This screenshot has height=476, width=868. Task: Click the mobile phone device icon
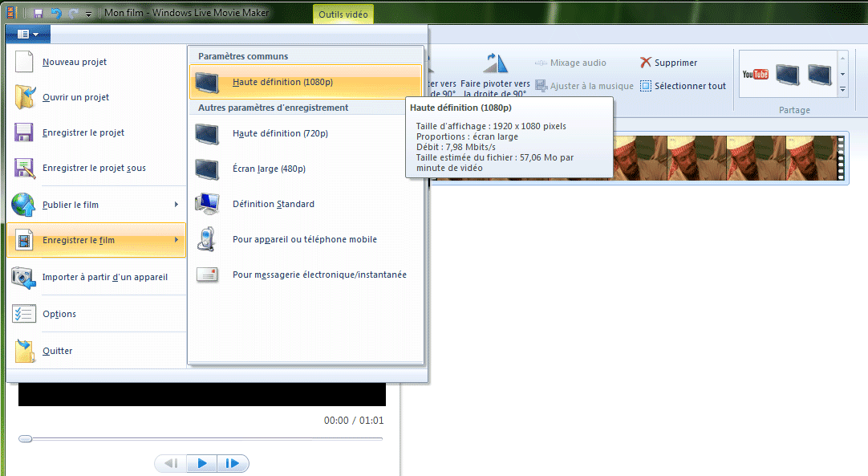(x=206, y=239)
